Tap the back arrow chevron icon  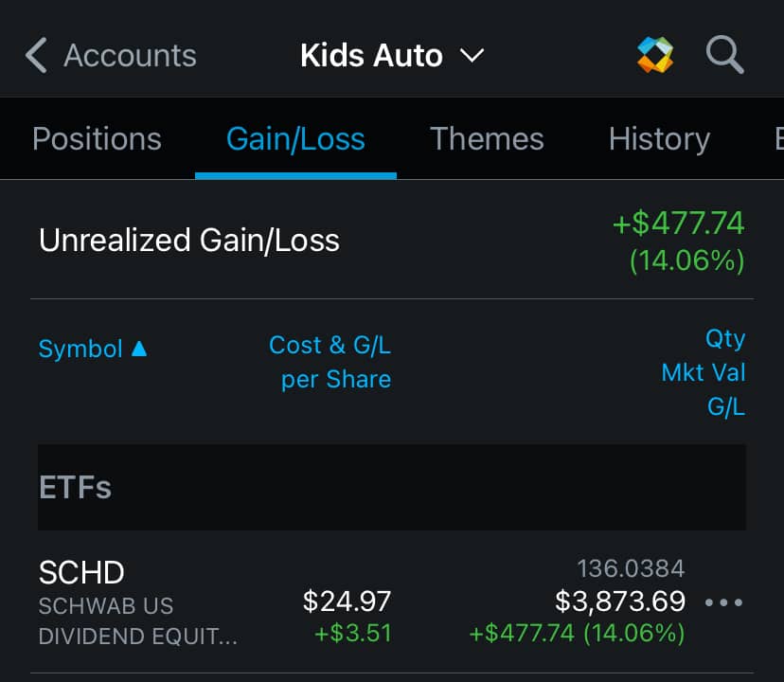click(x=36, y=55)
